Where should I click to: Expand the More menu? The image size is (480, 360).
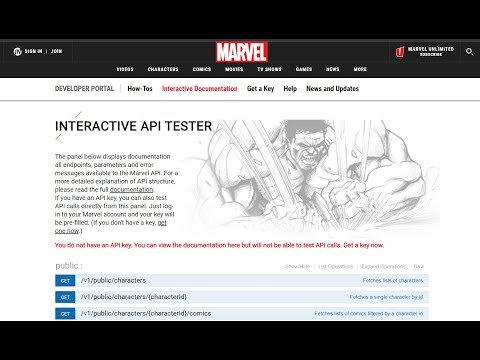pos(360,69)
